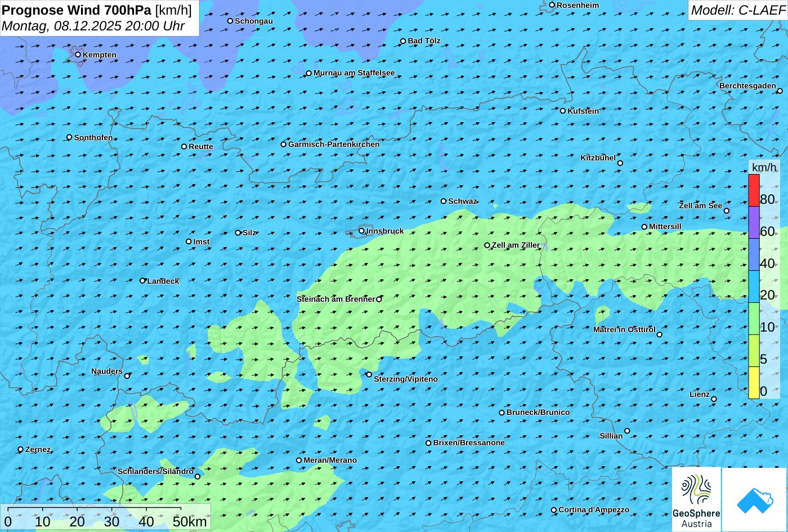Image resolution: width=788 pixels, height=532 pixels.
Task: Click the Garmisch-Partenkirchen label
Action: coord(334,144)
